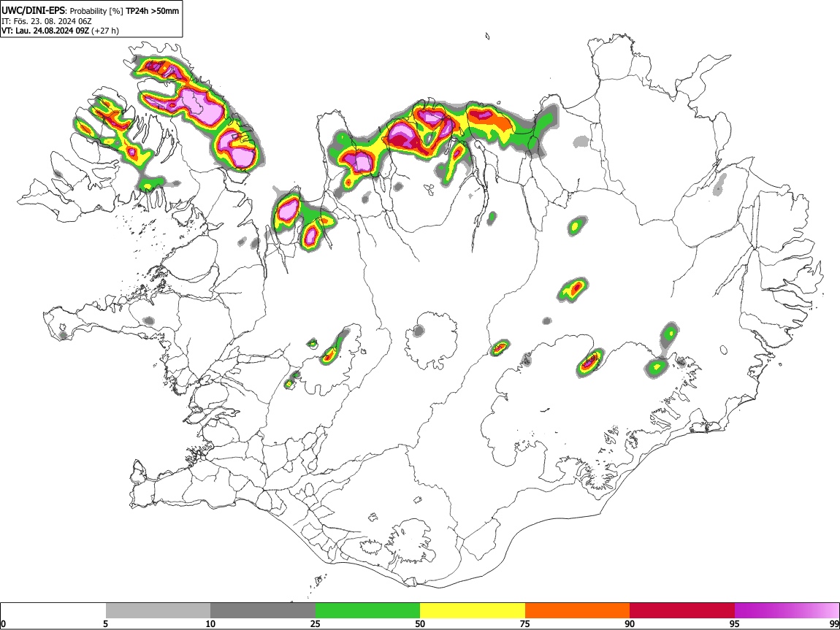Click the light gray 5–10 legend segment
This screenshot has height=630, width=840.
click(x=158, y=611)
